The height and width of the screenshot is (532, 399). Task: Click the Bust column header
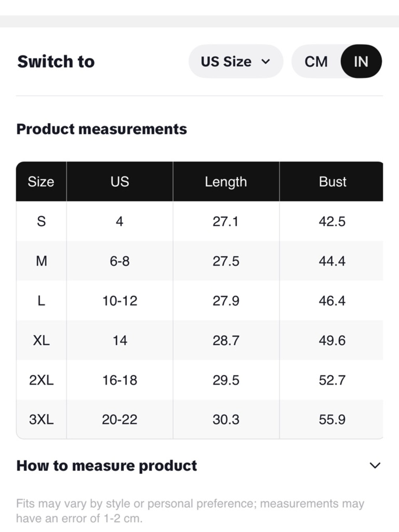(x=332, y=182)
